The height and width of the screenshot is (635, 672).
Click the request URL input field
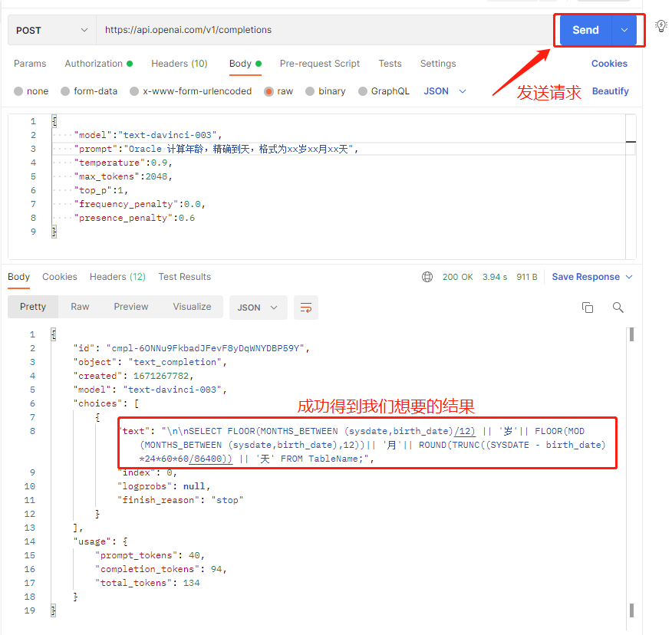pyautogui.click(x=322, y=30)
